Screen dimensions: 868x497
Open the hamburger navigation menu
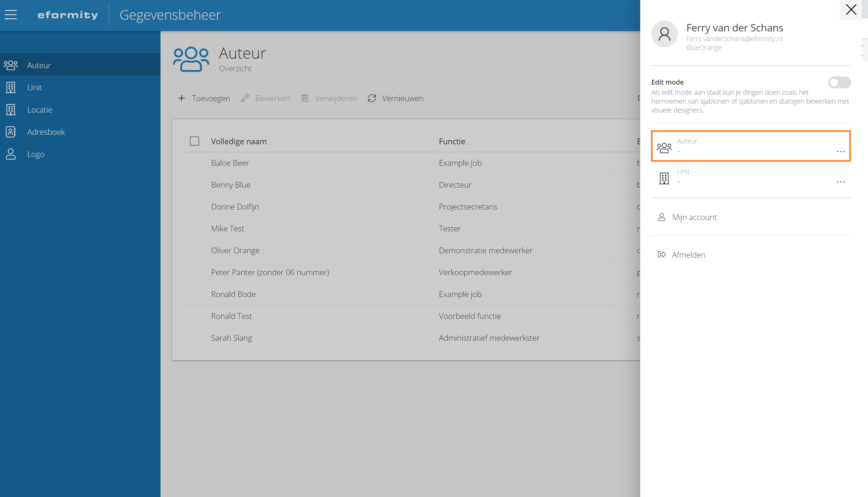10,15
